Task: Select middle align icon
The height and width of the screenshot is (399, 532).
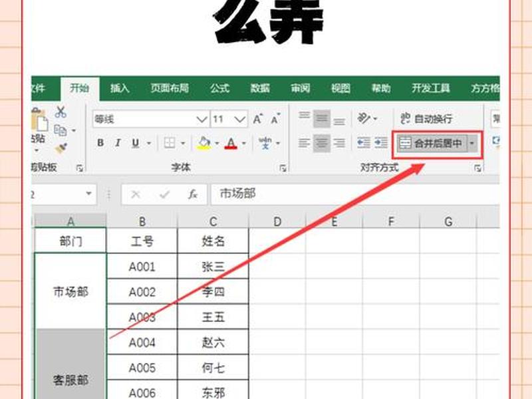Action: (x=322, y=118)
